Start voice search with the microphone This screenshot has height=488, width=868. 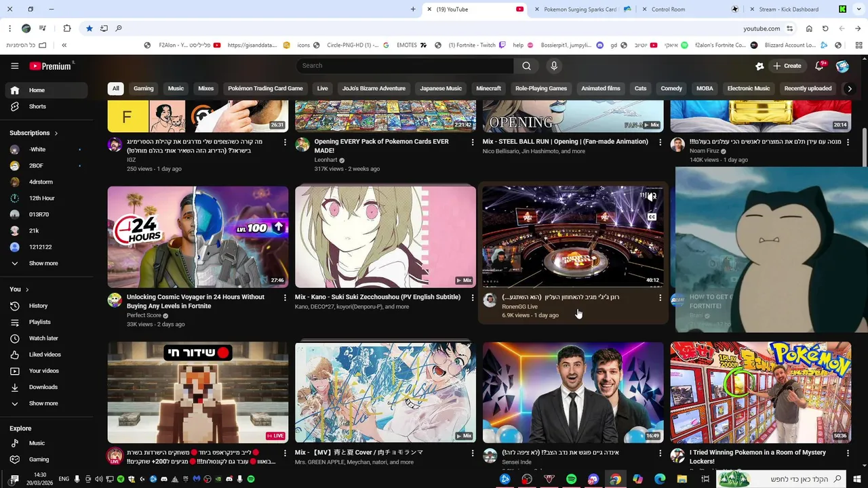(554, 66)
